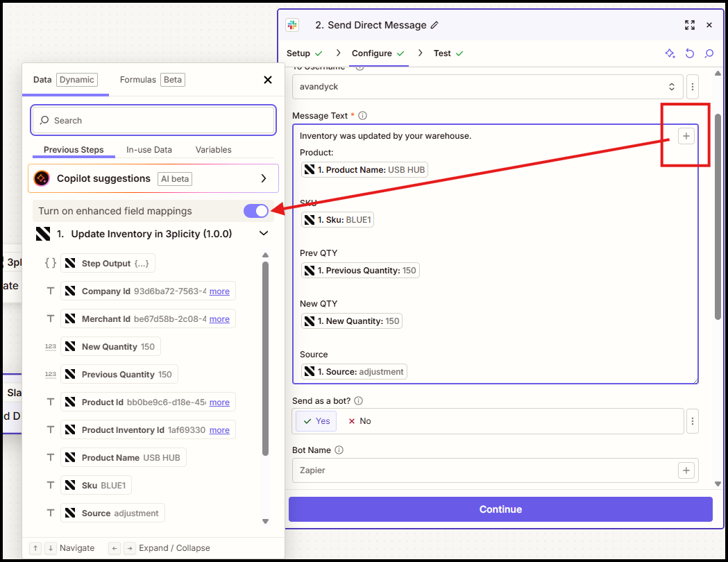This screenshot has width=728, height=562.
Task: Click plus button in Bot Name field
Action: (686, 470)
